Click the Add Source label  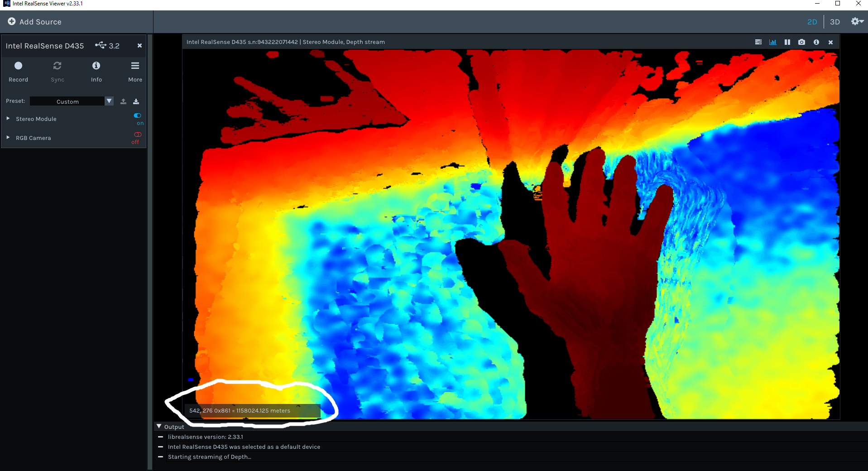point(40,22)
